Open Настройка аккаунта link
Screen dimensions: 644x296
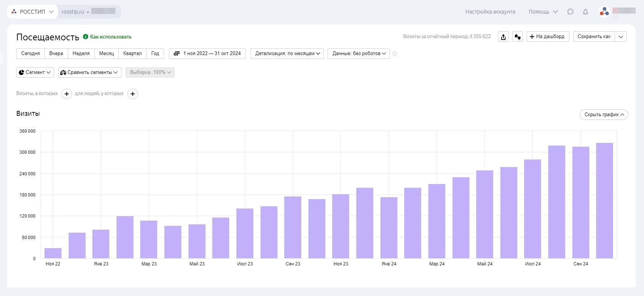coord(490,12)
